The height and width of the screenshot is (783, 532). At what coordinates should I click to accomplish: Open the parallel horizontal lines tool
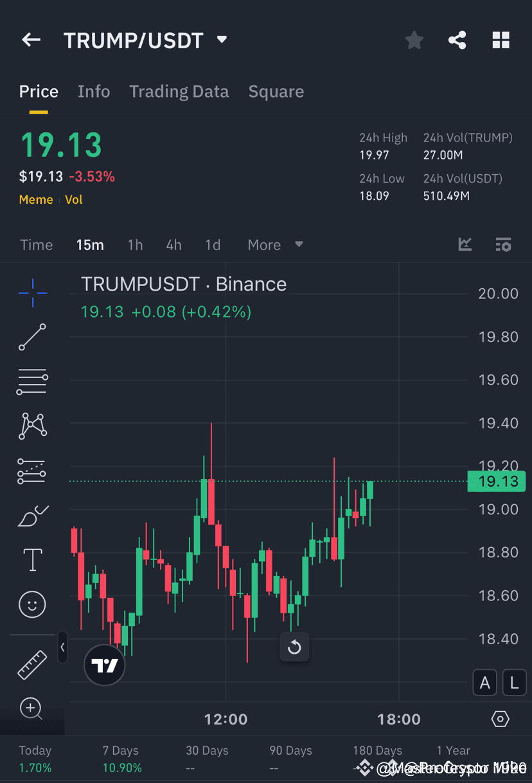(x=32, y=381)
